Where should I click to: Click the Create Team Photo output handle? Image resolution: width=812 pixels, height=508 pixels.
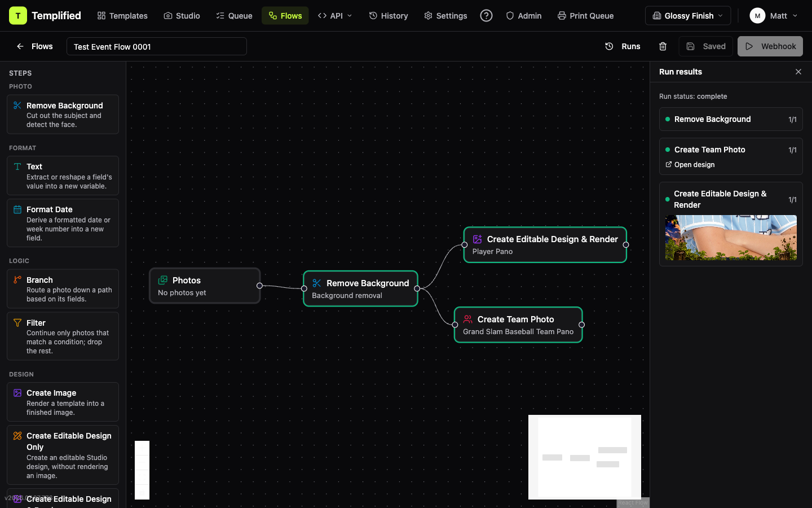[x=582, y=325]
